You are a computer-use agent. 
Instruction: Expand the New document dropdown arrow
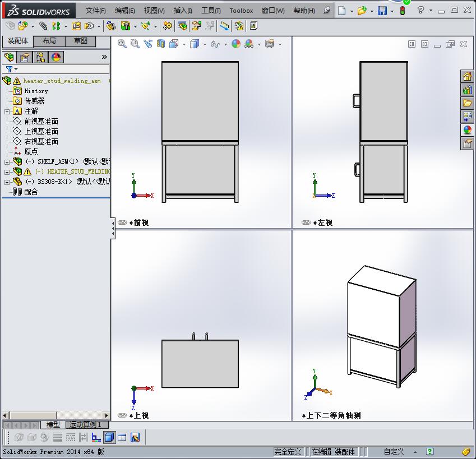352,11
